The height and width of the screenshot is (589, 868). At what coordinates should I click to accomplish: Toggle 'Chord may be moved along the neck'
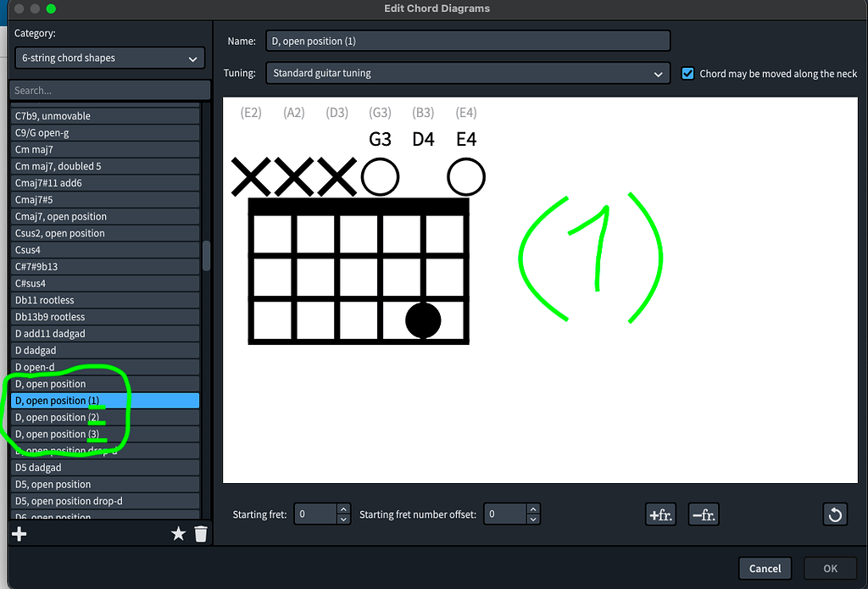(x=687, y=73)
